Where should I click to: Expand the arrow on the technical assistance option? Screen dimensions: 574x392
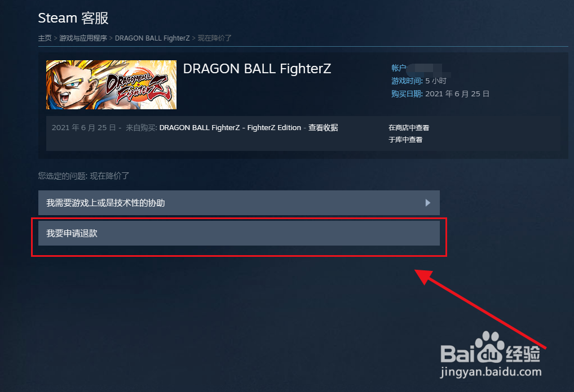tap(427, 203)
